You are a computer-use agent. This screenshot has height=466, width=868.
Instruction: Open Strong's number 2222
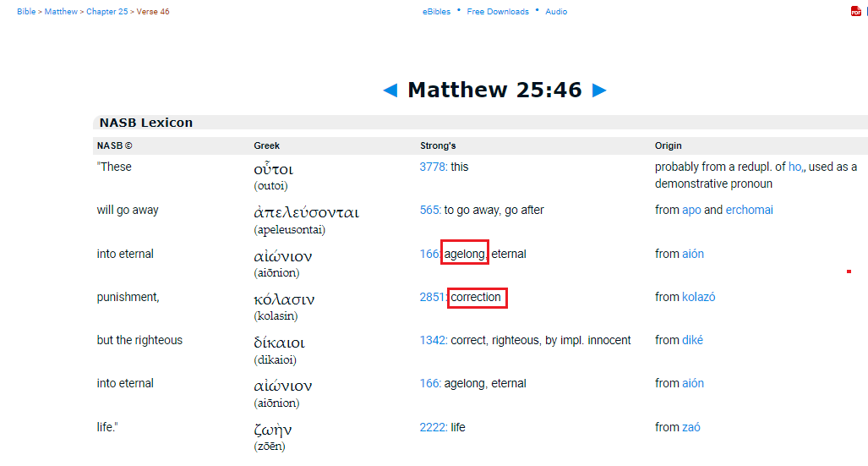click(432, 427)
